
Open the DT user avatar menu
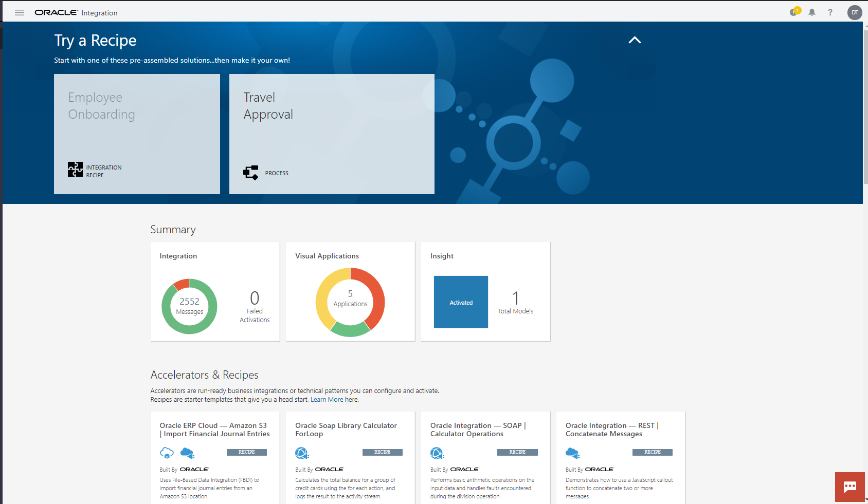pyautogui.click(x=855, y=12)
